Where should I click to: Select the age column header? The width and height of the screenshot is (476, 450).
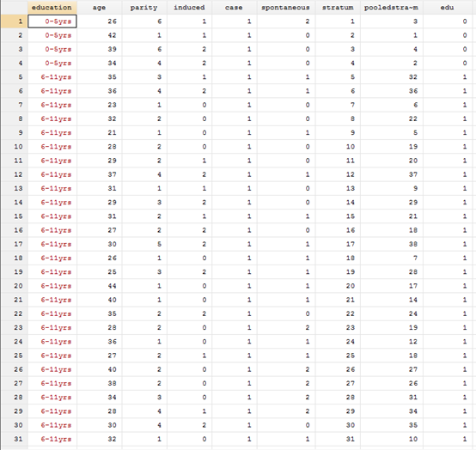click(99, 8)
